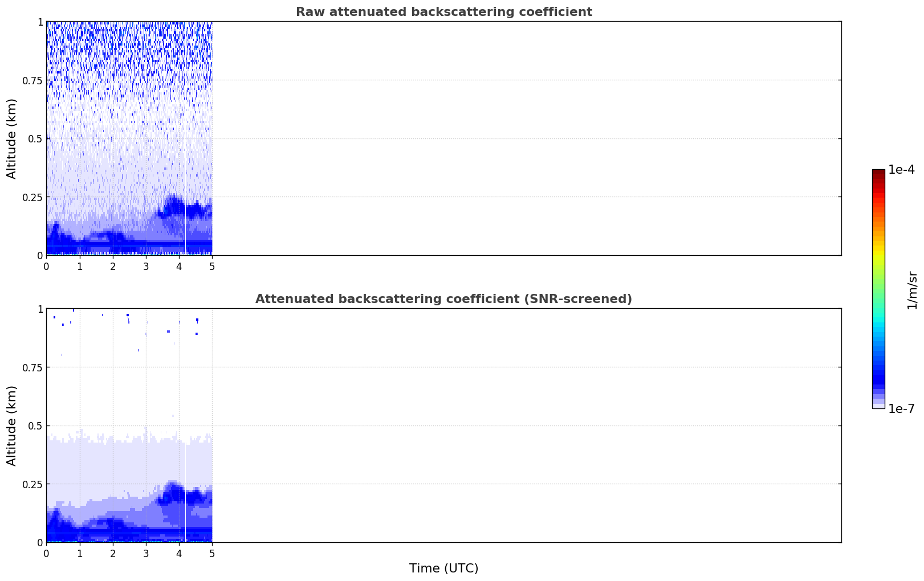Click time tick "3" under the SNR-screened plot

[146, 553]
